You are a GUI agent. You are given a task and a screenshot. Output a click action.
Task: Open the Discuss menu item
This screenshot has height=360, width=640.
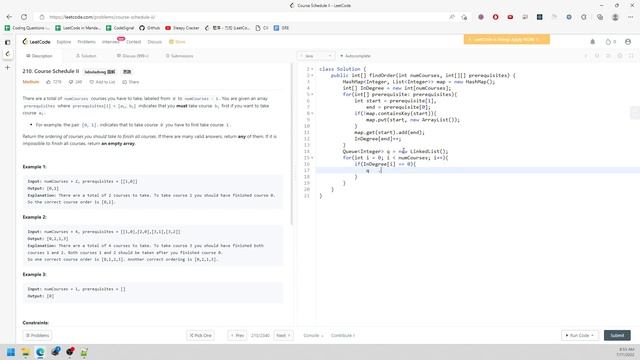click(x=155, y=42)
